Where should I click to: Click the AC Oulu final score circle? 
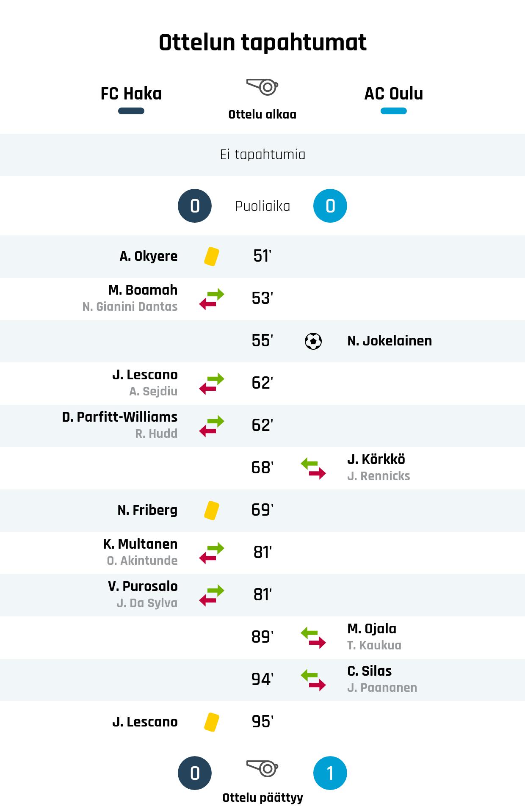coord(330,773)
